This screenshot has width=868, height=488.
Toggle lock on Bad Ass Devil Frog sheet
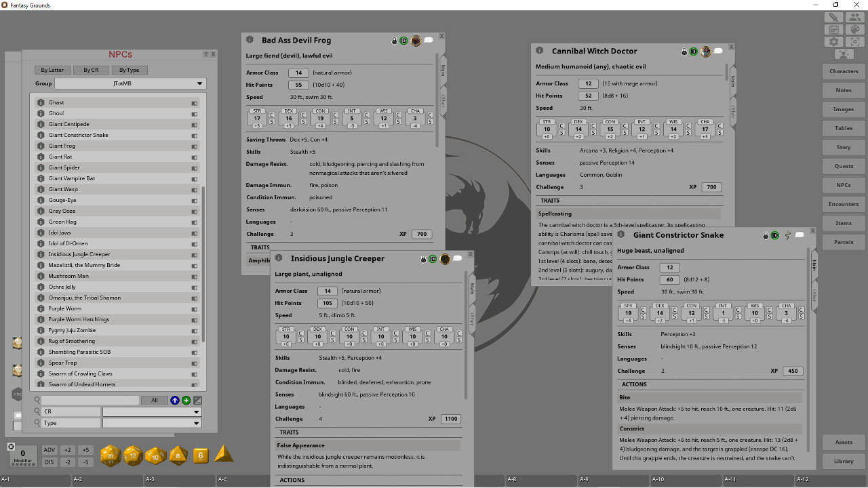tap(394, 41)
